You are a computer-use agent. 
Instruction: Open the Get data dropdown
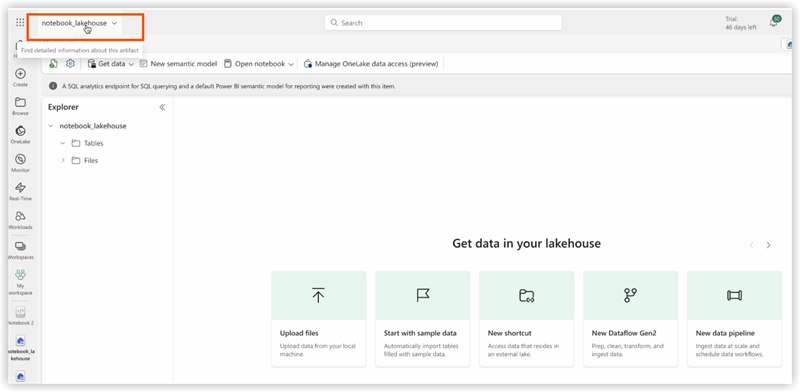(111, 64)
